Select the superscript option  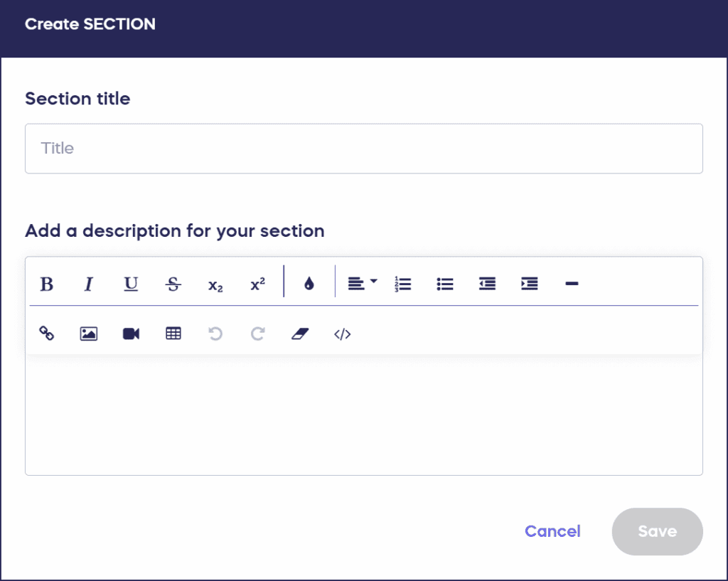(257, 284)
